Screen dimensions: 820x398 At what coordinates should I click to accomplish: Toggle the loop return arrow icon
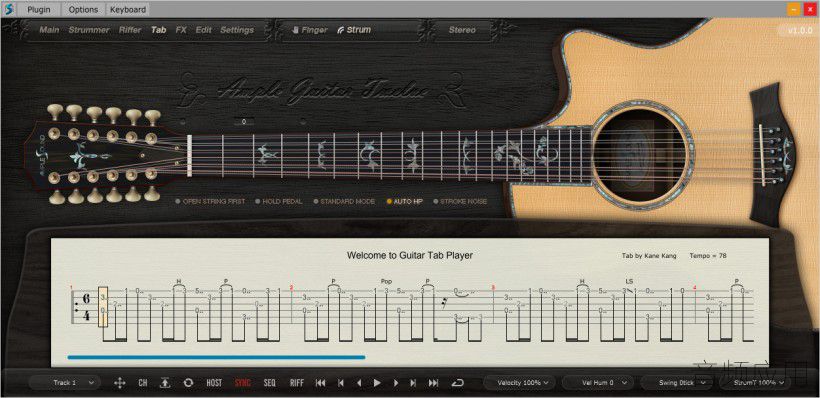point(457,383)
